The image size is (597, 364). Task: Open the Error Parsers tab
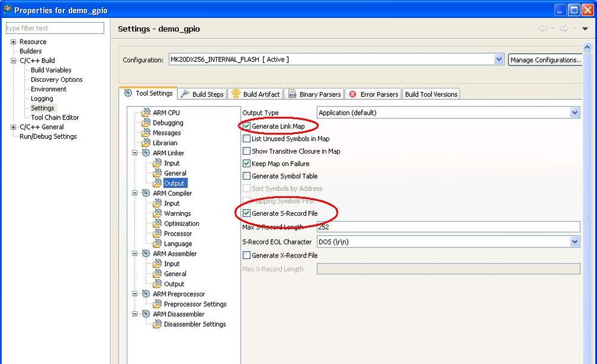(x=373, y=94)
